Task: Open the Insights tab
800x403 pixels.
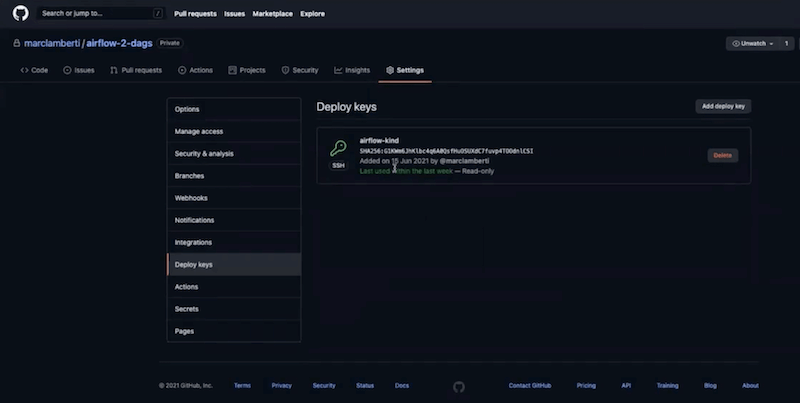Action: (x=352, y=70)
